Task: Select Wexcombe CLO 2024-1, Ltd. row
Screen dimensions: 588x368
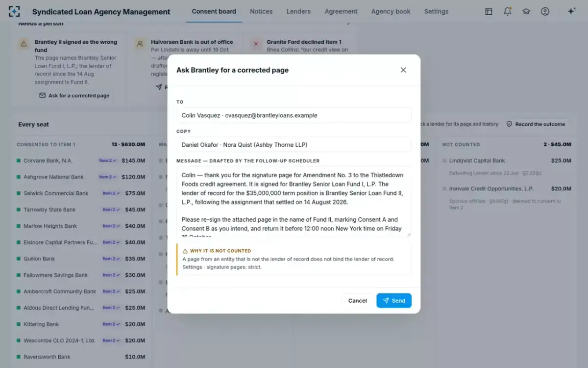Action: tap(81, 341)
